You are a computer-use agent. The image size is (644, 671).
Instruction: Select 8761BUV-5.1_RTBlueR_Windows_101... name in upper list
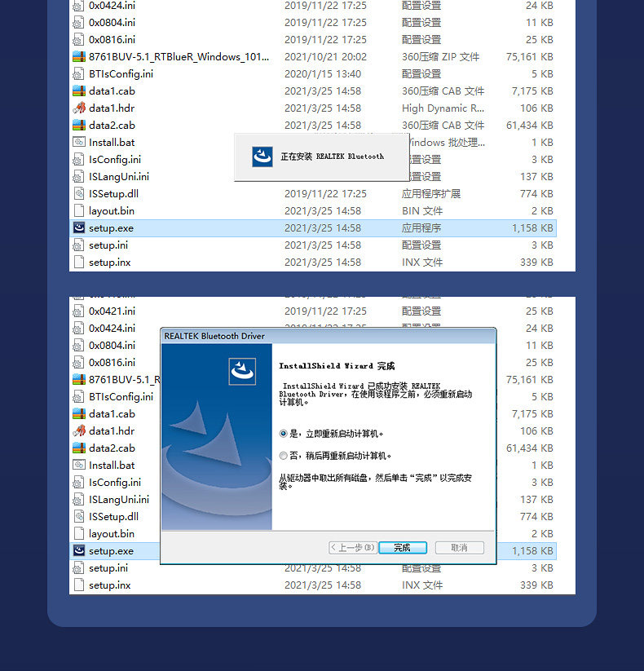pos(179,56)
